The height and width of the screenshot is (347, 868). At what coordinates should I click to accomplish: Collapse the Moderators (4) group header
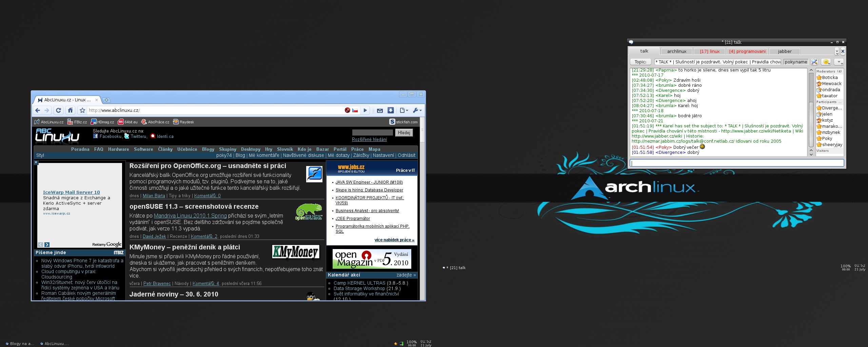click(829, 71)
